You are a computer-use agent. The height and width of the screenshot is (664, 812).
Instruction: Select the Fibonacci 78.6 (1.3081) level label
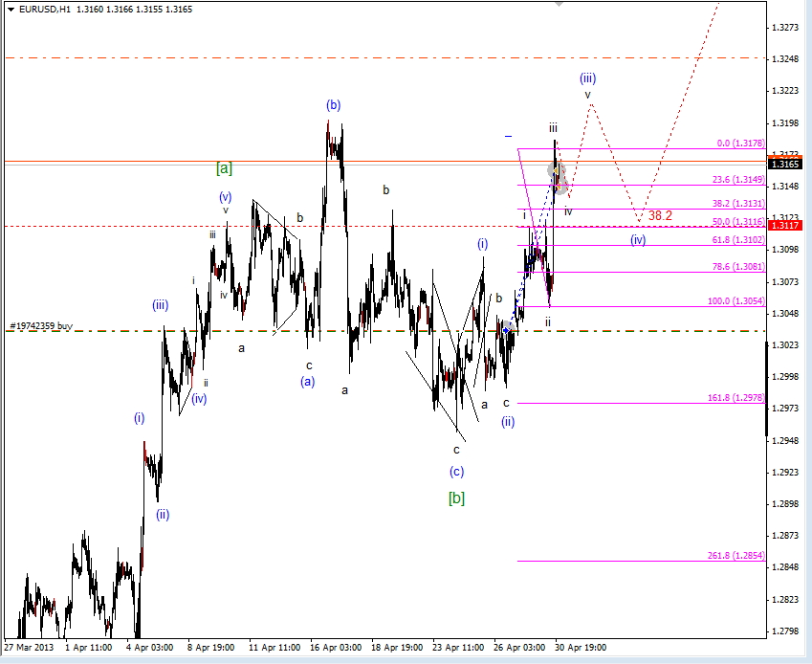(x=738, y=267)
